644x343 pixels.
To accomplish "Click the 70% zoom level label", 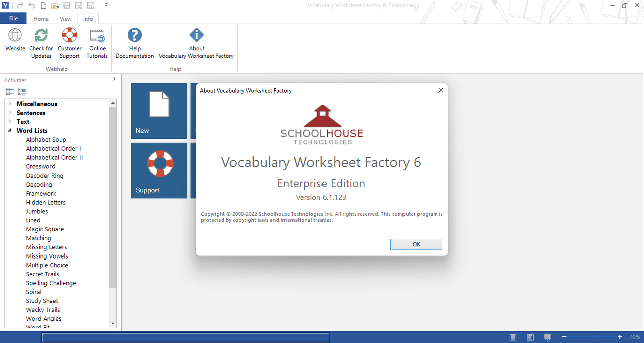I will [634, 337].
